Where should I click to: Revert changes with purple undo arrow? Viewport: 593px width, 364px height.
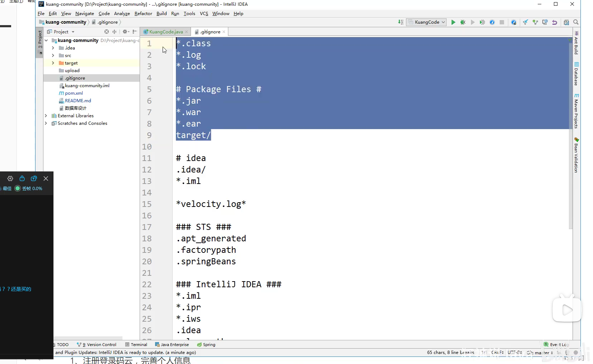coord(555,22)
